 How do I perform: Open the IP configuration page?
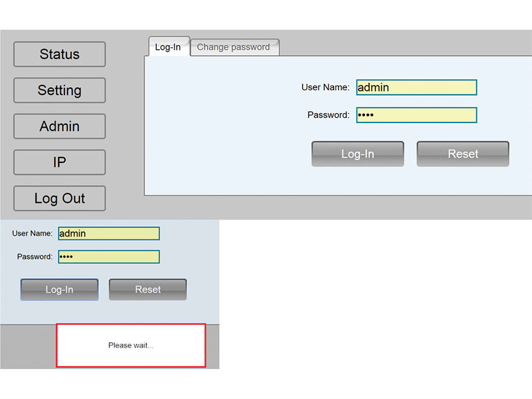59,162
